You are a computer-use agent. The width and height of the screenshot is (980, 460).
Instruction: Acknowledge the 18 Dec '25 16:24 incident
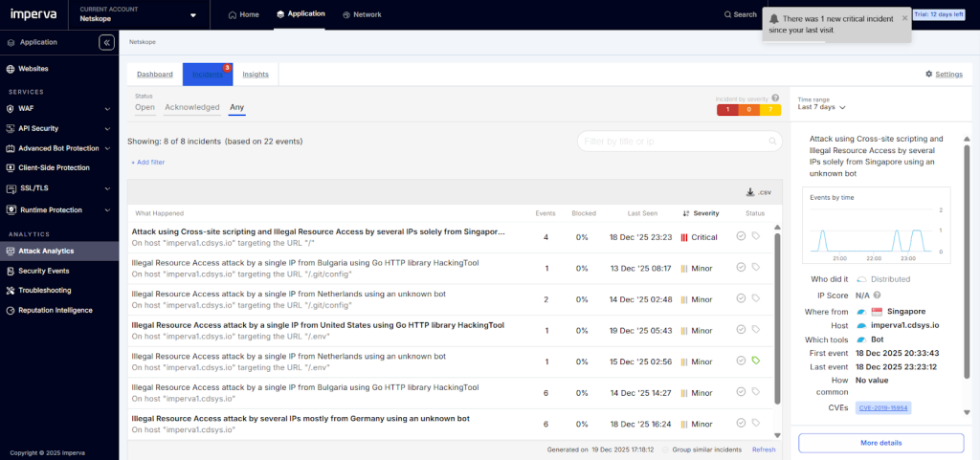click(x=742, y=423)
